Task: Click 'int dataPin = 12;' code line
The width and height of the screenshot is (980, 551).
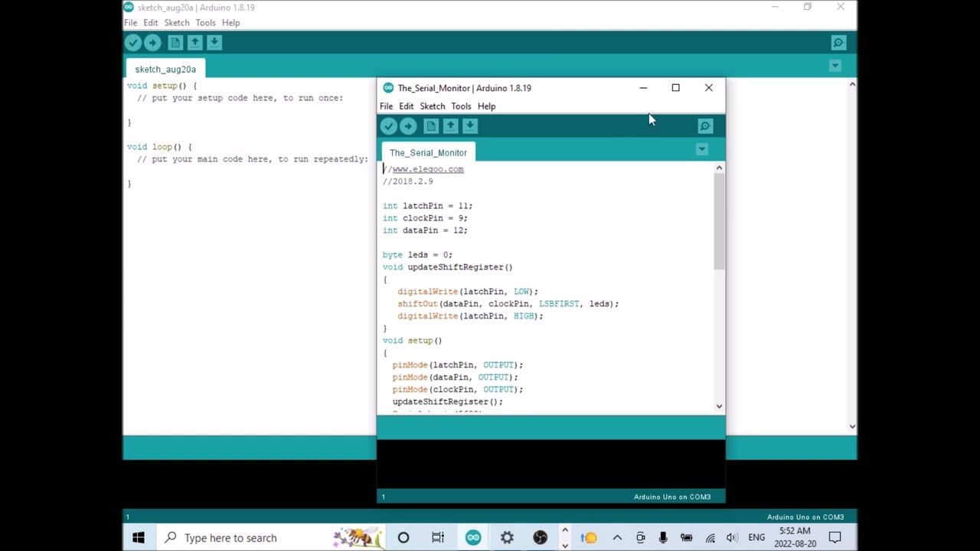Action: pyautogui.click(x=425, y=230)
